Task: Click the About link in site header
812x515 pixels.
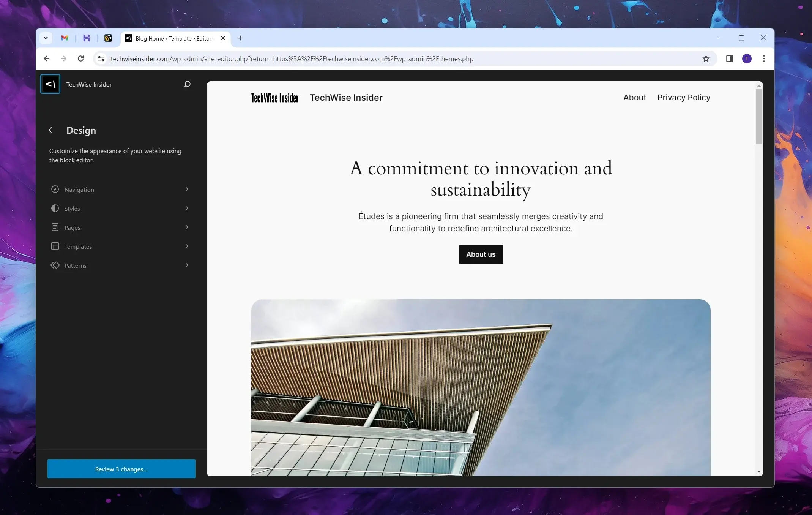Action: pos(634,98)
